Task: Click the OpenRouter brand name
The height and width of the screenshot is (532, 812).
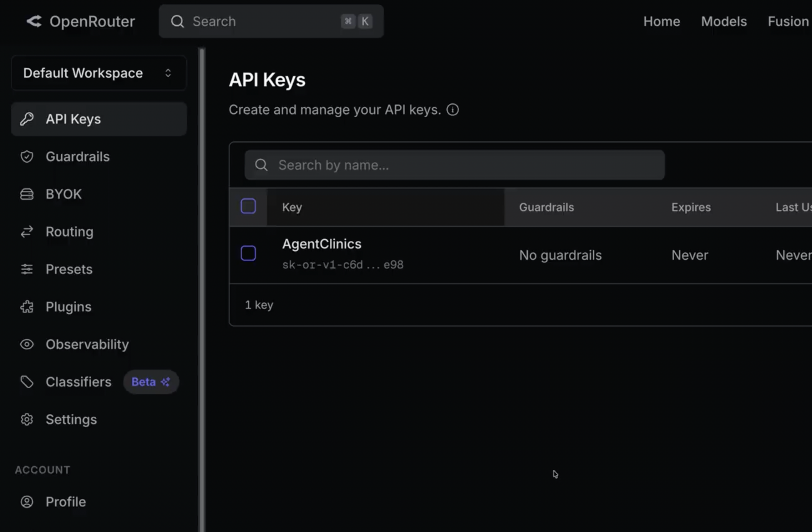Action: pyautogui.click(x=92, y=22)
